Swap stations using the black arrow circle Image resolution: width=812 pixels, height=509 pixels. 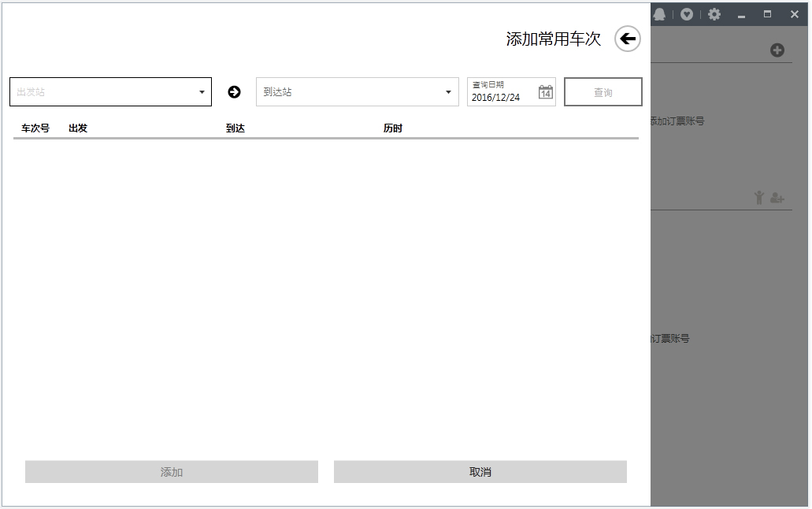234,91
